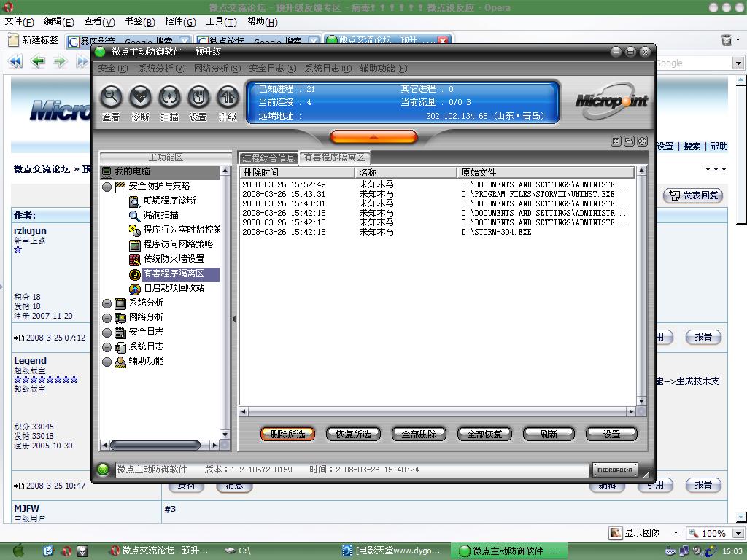Viewport: 747px width, 560px height.
Task: Click the 恢复所选 button
Action: coord(353,434)
